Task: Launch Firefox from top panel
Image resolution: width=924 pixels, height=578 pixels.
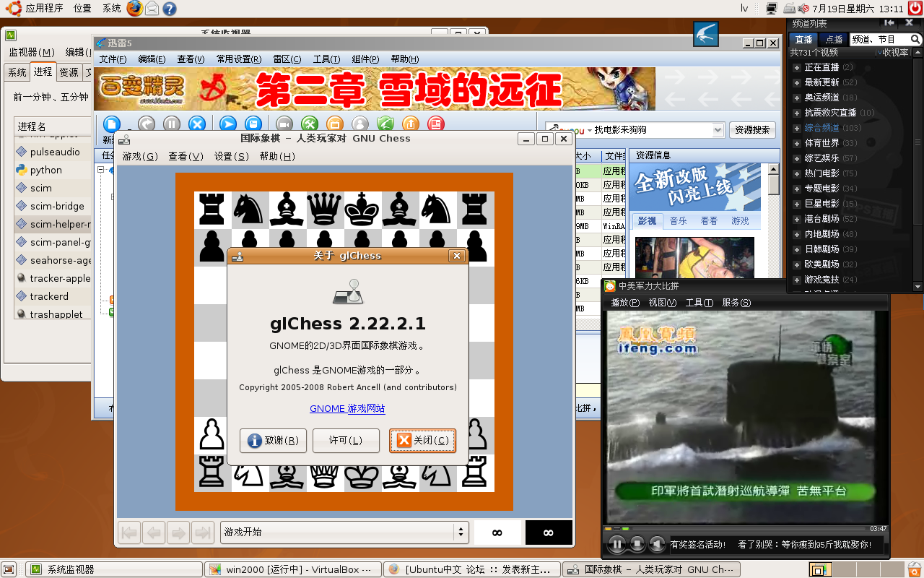Action: click(x=134, y=9)
